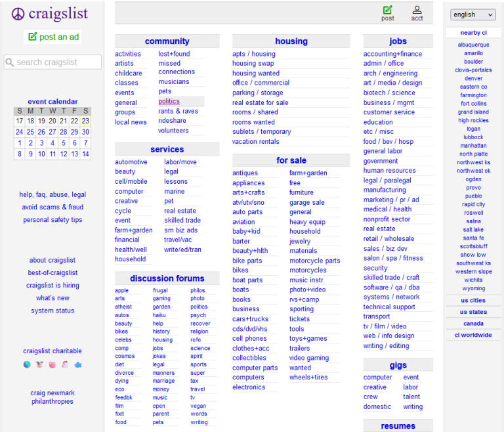Open wyoming nearby link
504x432 pixels.
pyautogui.click(x=473, y=288)
